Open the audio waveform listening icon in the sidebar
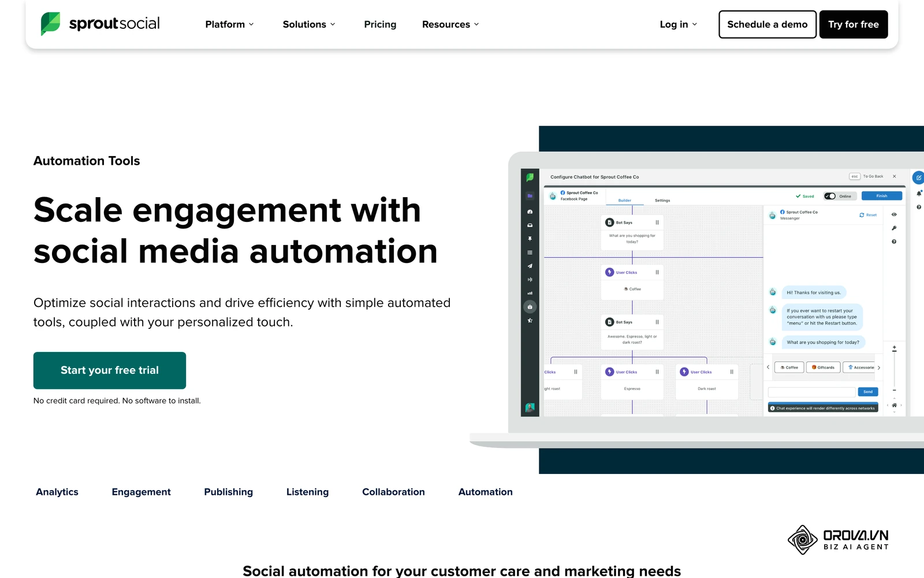The height and width of the screenshot is (578, 924). pyautogui.click(x=530, y=280)
